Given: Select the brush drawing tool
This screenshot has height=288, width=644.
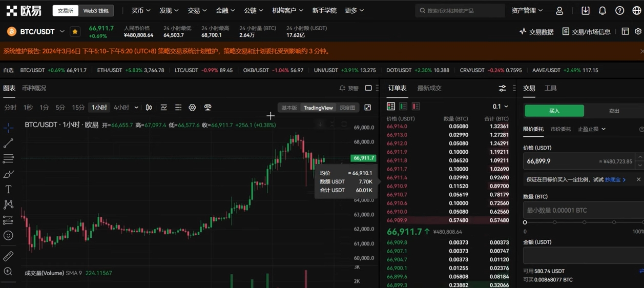Looking at the screenshot, I should [x=8, y=174].
